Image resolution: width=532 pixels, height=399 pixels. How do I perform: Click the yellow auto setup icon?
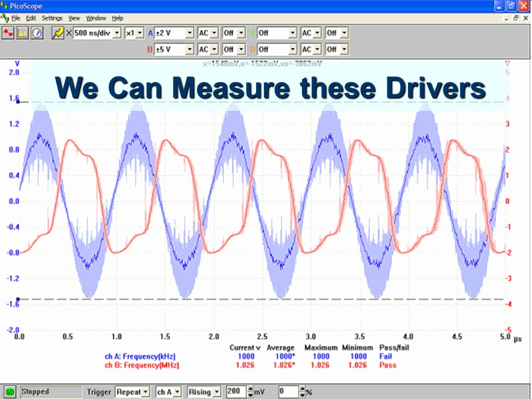pos(58,33)
